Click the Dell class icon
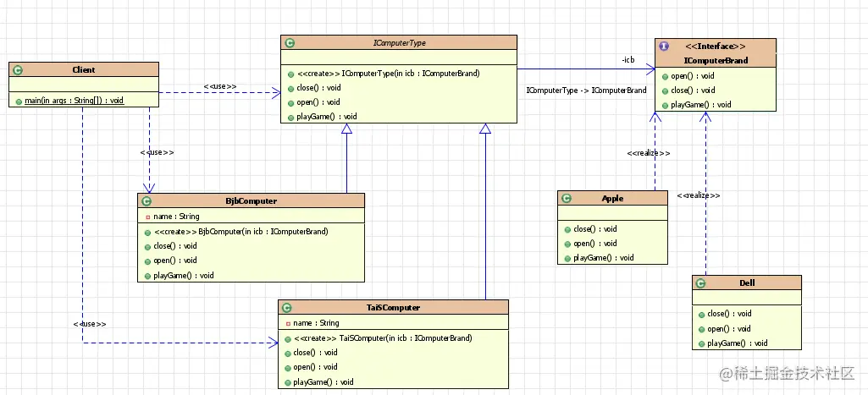The width and height of the screenshot is (868, 395). 701,283
